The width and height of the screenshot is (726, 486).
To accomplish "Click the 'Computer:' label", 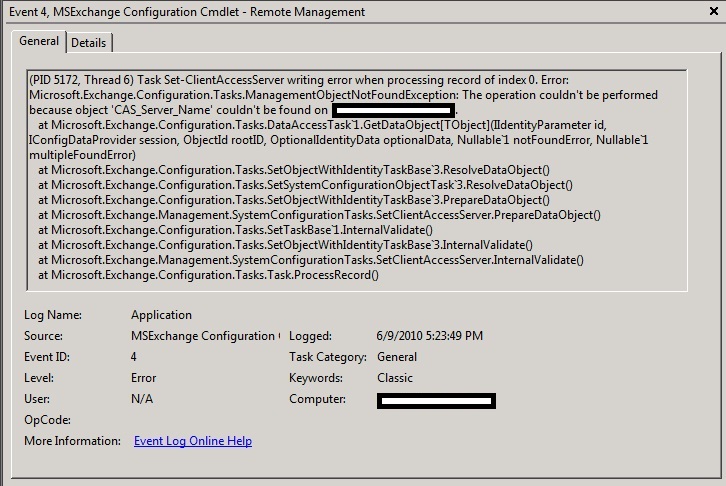I will click(x=317, y=399).
